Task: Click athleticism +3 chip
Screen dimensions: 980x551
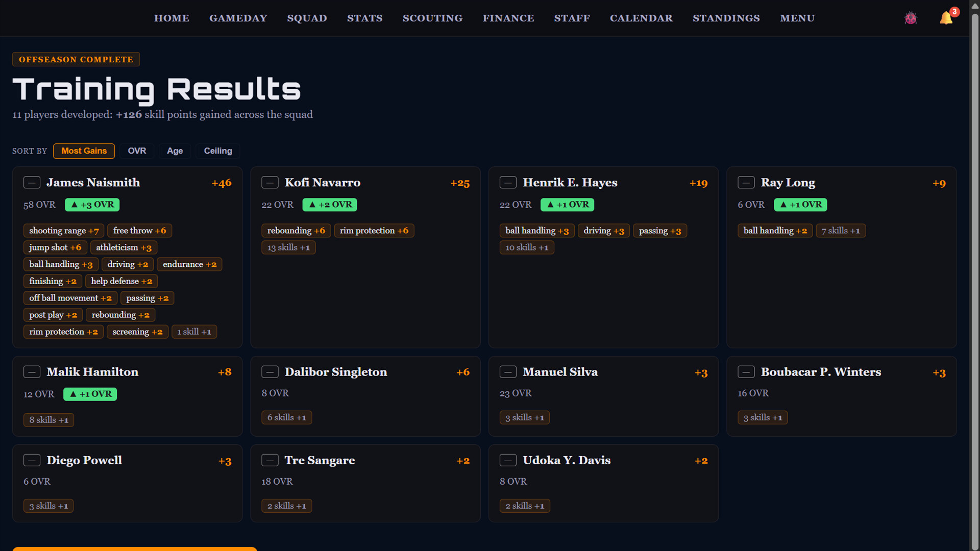Action: (x=124, y=247)
